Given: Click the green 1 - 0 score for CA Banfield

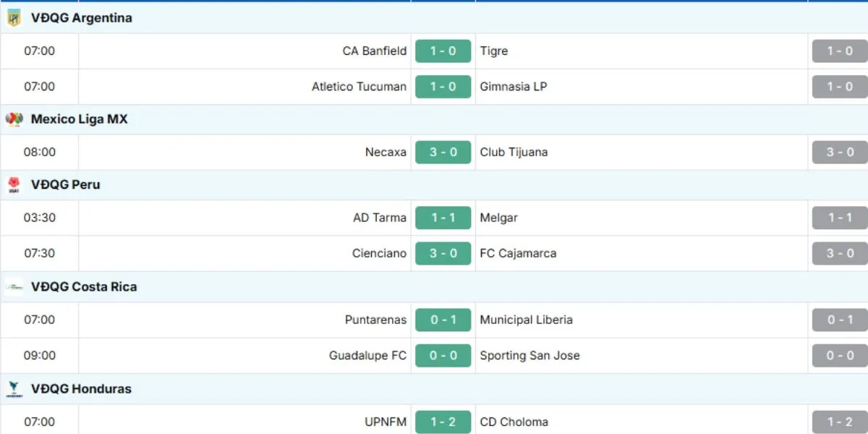Looking at the screenshot, I should pyautogui.click(x=443, y=51).
